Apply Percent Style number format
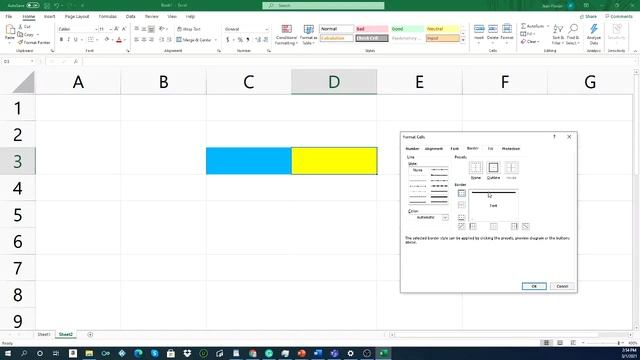The width and height of the screenshot is (640, 360). [x=240, y=40]
